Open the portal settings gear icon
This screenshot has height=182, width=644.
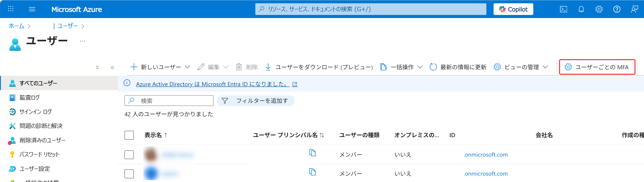click(599, 9)
